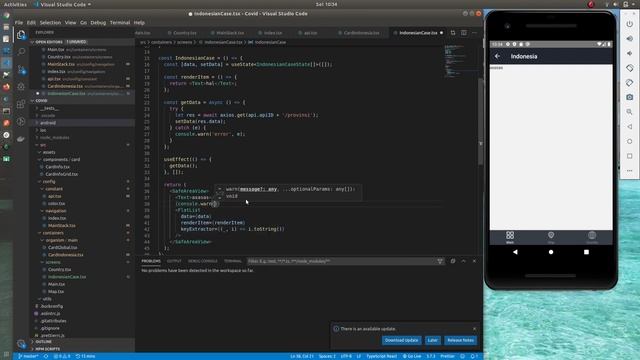Tap the back arrow in the Indonesia header
The width and height of the screenshot is (640, 360).
pos(497,56)
